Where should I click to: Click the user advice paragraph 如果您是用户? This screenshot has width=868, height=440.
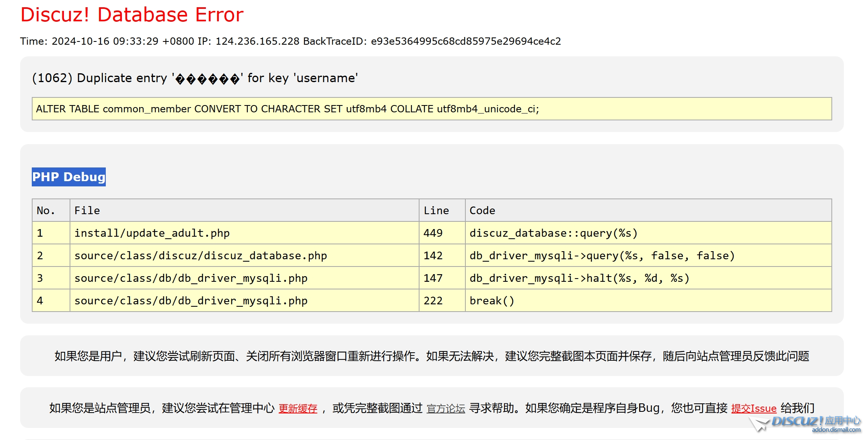[432, 356]
